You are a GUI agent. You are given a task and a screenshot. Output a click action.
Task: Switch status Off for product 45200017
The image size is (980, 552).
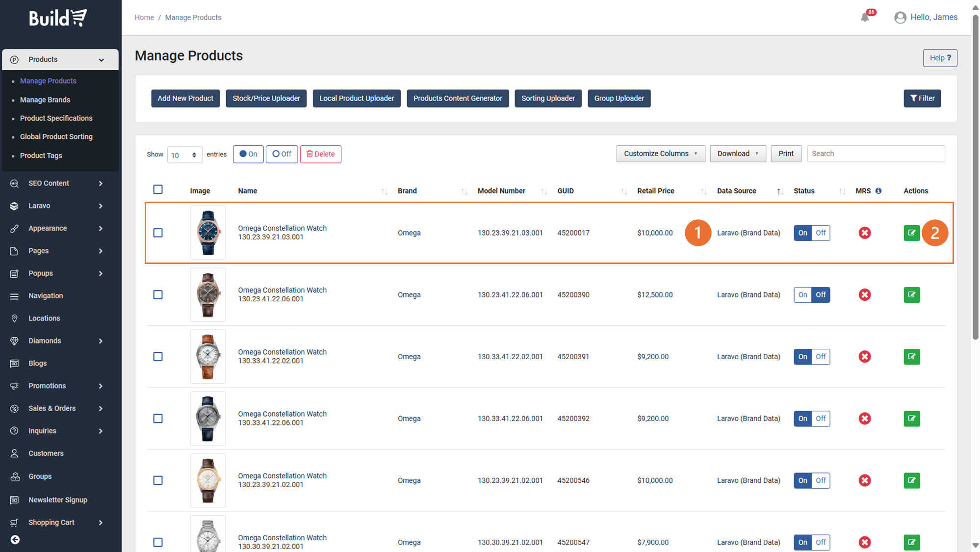[x=821, y=233]
